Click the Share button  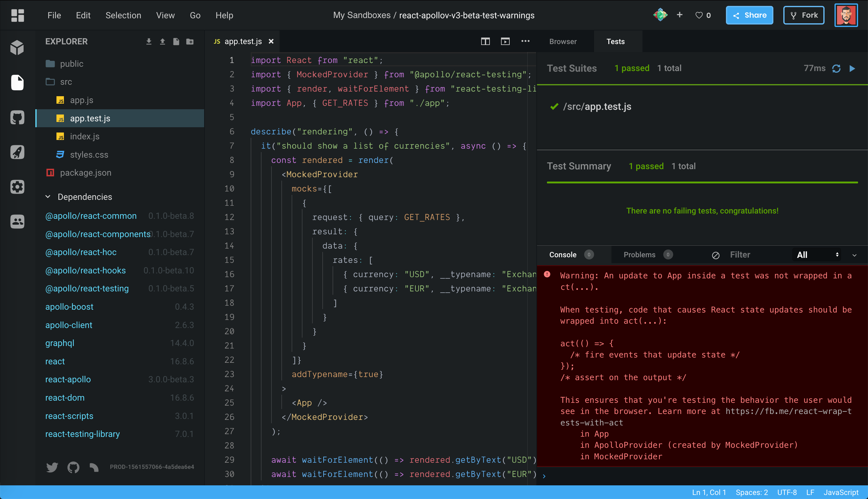[x=749, y=15]
